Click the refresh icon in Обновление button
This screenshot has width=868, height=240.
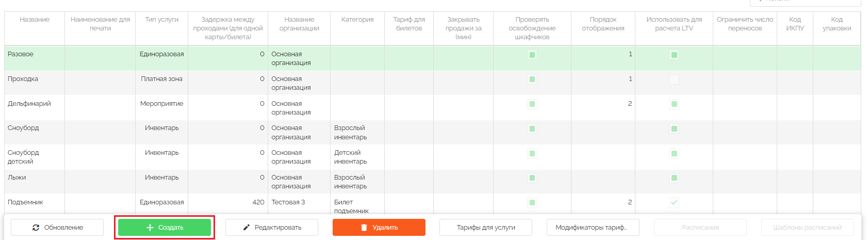[36, 228]
